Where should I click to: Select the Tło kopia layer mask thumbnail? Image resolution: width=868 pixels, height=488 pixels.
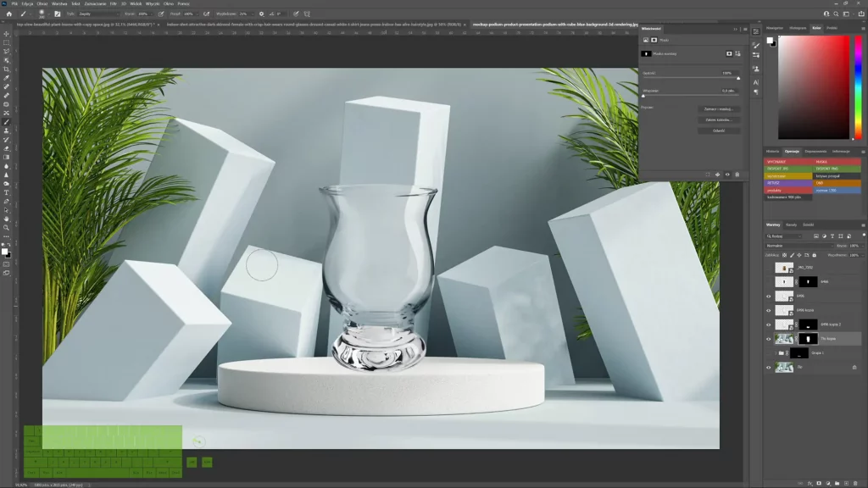tap(808, 339)
